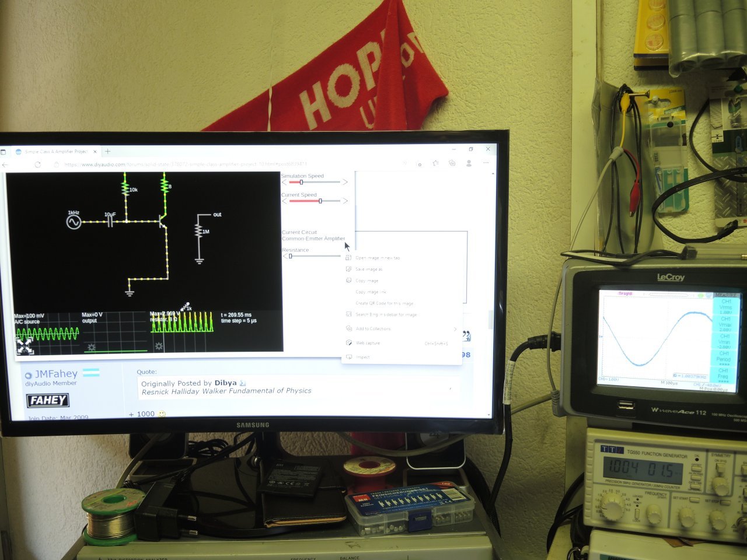Choose Save image as
Image resolution: width=747 pixels, height=560 pixels.
click(x=402, y=269)
